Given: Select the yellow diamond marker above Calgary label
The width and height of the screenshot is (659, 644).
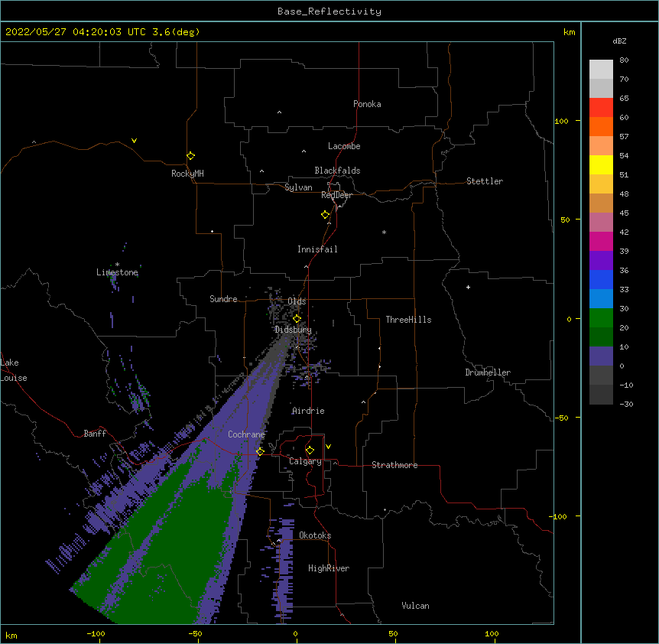Looking at the screenshot, I should pos(310,450).
